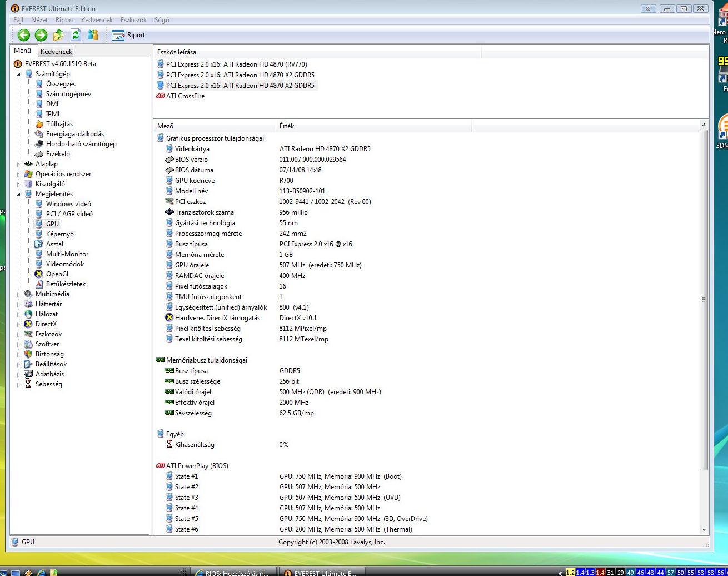
Task: Select the Összegzés tree item icon
Action: click(39, 84)
